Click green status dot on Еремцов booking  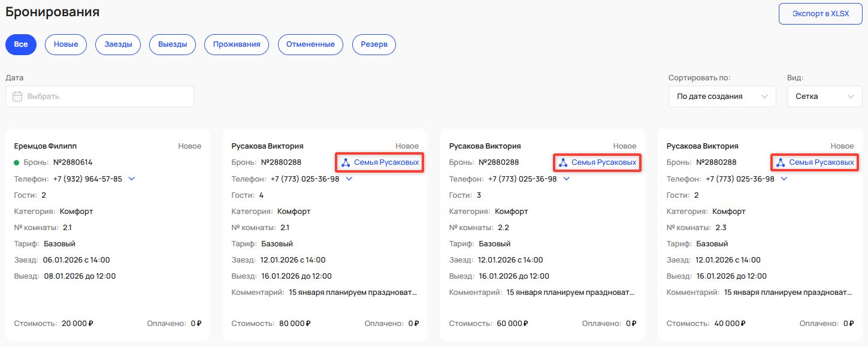[17, 162]
